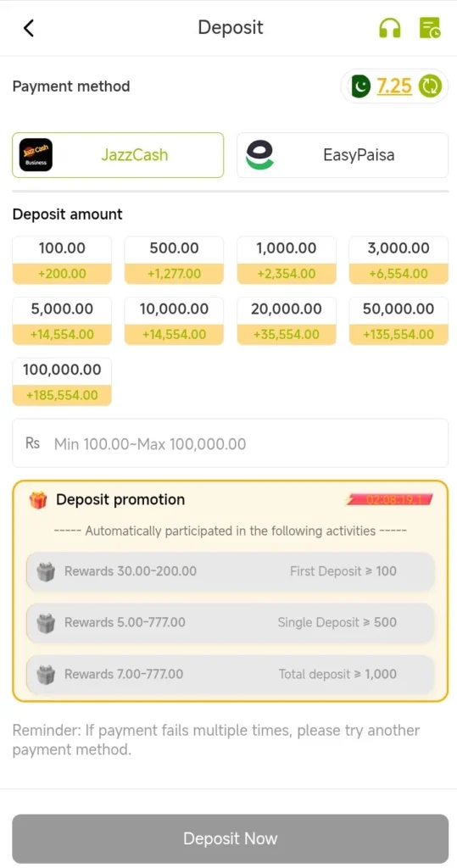
Task: Open deposit history record icon
Action: 430,28
